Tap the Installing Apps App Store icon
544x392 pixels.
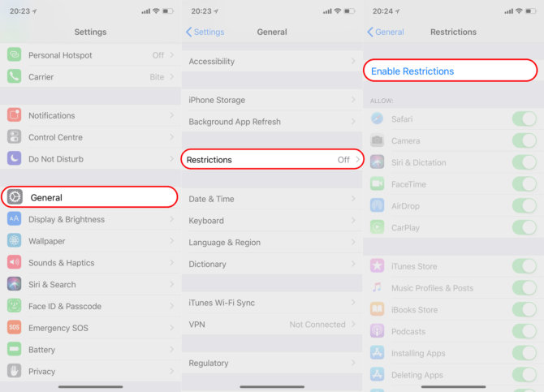377,353
